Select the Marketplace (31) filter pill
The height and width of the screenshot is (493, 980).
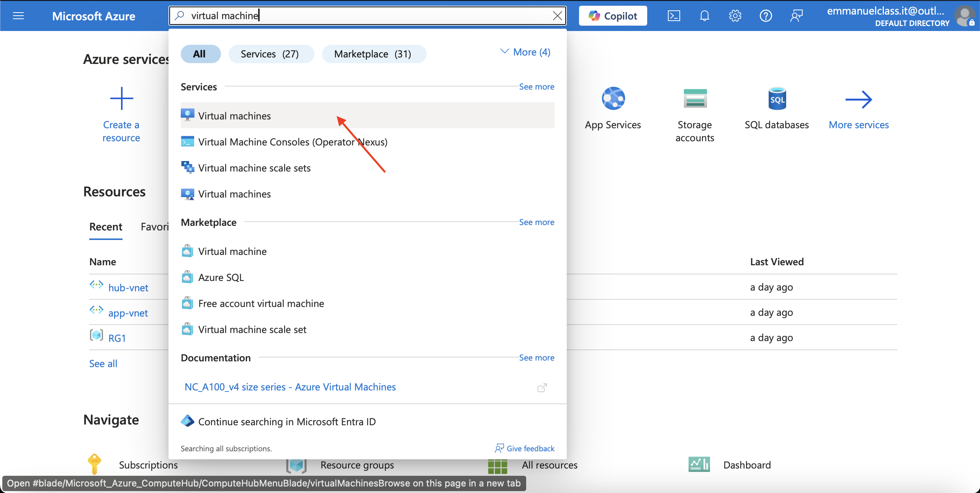[374, 54]
